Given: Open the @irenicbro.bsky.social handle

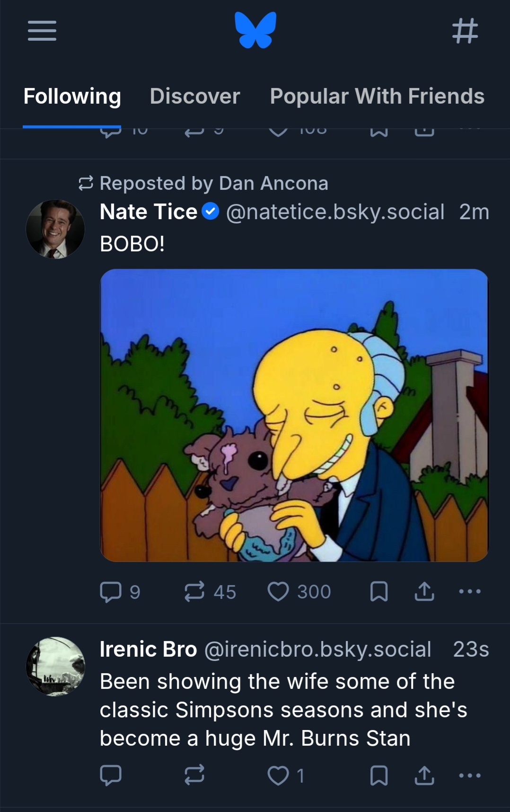Looking at the screenshot, I should coord(317,649).
